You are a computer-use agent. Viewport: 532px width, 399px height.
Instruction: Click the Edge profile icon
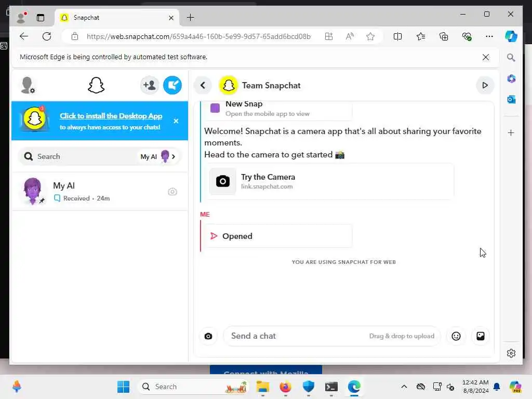(21, 18)
